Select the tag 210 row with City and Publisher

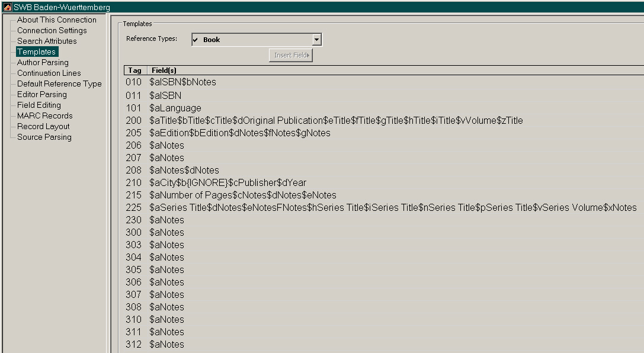click(228, 182)
